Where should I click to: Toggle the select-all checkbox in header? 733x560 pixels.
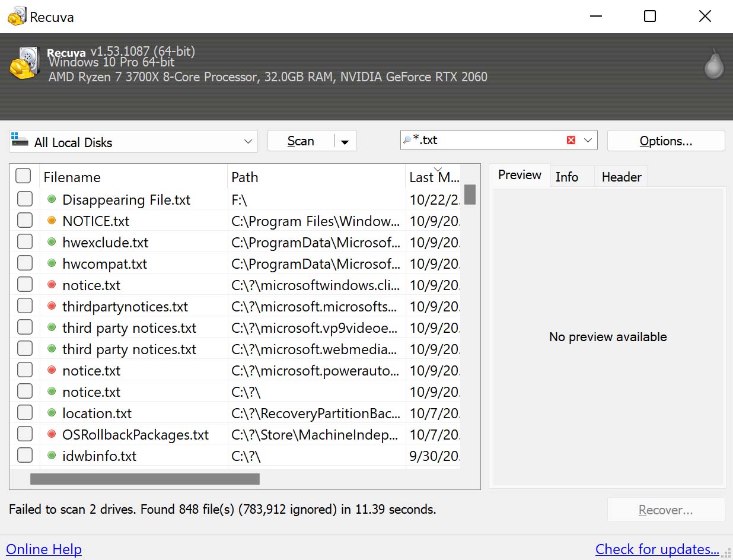tap(23, 176)
